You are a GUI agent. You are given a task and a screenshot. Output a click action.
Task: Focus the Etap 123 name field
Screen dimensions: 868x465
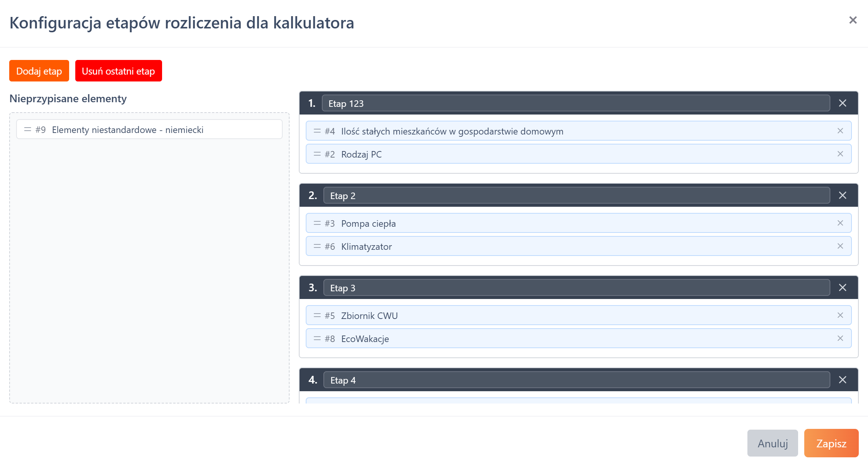click(575, 103)
